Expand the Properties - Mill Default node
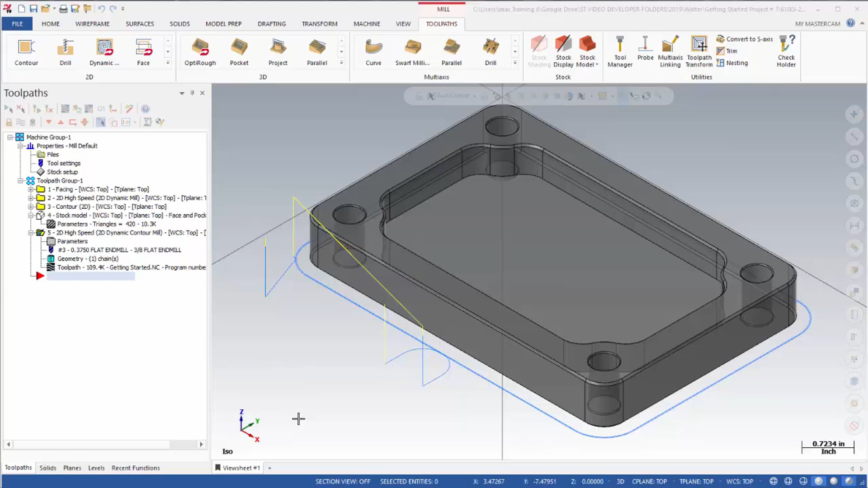The image size is (868, 488). click(x=20, y=145)
